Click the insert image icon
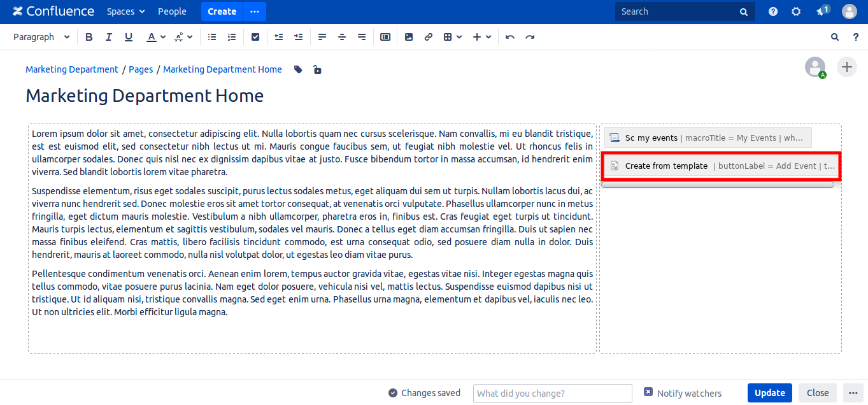 (x=409, y=37)
